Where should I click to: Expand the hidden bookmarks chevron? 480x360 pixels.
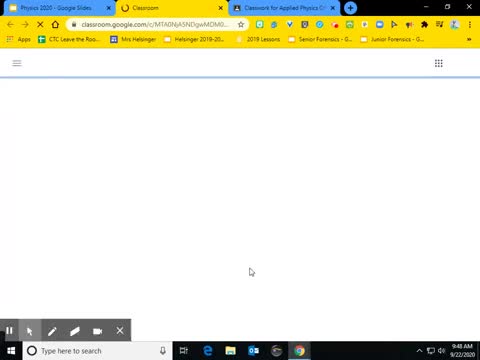click(x=469, y=39)
